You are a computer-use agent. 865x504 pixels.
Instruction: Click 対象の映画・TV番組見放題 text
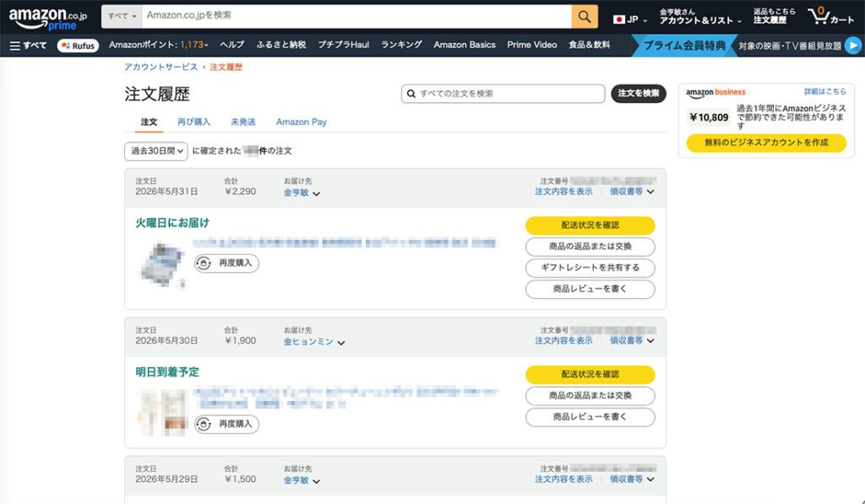click(x=790, y=46)
